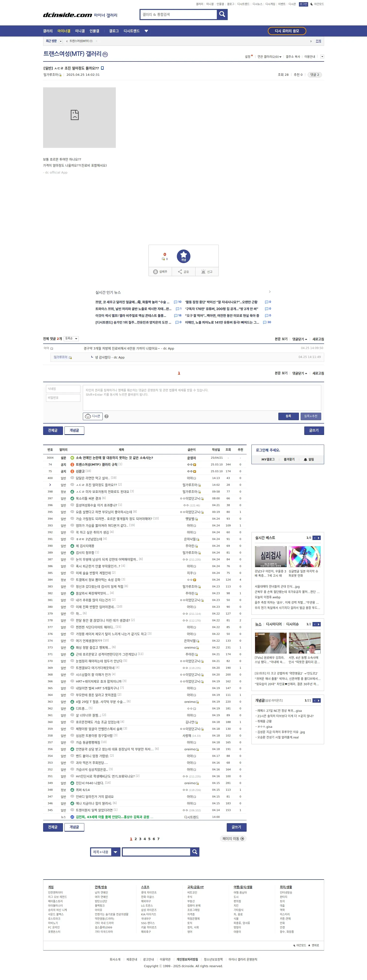The height and width of the screenshot is (980, 367).
Task: Select the 디시미디어 tab in the news widget
Action: pos(274,624)
